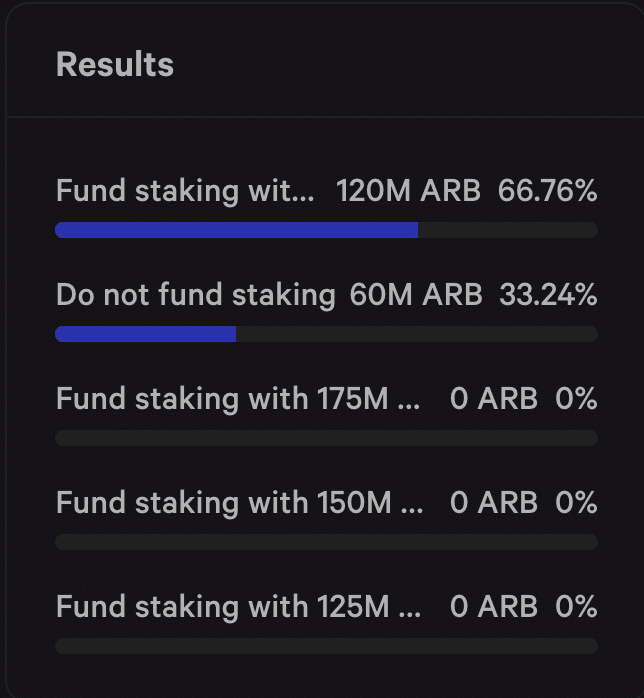Click the filled part of the 66.76% bar
This screenshot has width=644, height=698.
click(x=236, y=230)
